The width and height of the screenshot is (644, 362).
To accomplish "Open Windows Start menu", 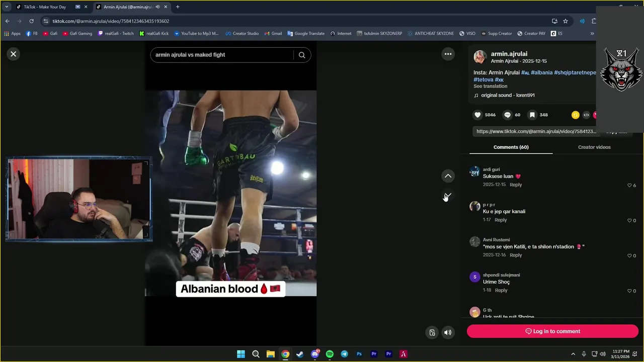I will pos(241,354).
